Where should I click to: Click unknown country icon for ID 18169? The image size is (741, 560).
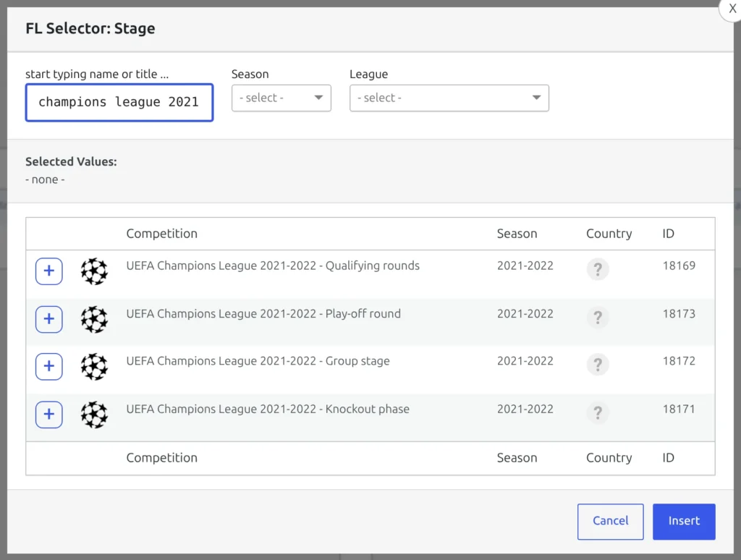[598, 269]
